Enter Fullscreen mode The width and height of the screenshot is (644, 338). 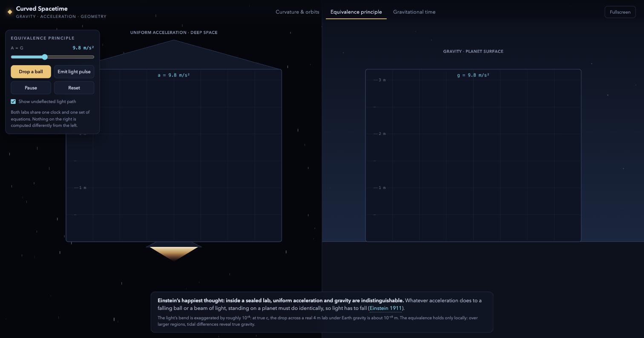pyautogui.click(x=620, y=12)
